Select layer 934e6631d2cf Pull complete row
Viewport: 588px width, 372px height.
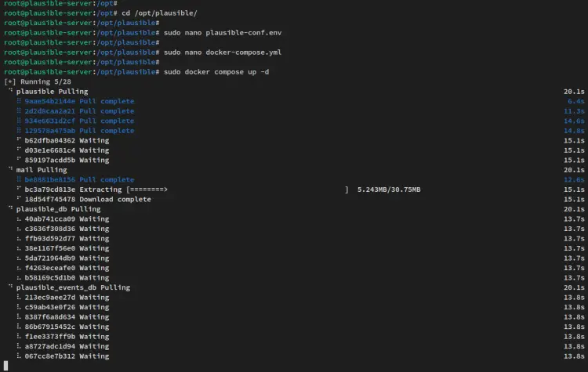tap(79, 121)
